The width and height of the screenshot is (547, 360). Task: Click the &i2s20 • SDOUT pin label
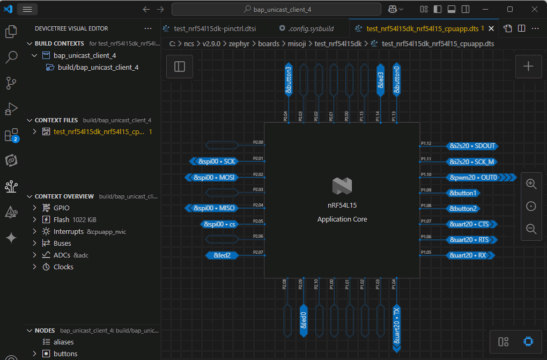472,146
